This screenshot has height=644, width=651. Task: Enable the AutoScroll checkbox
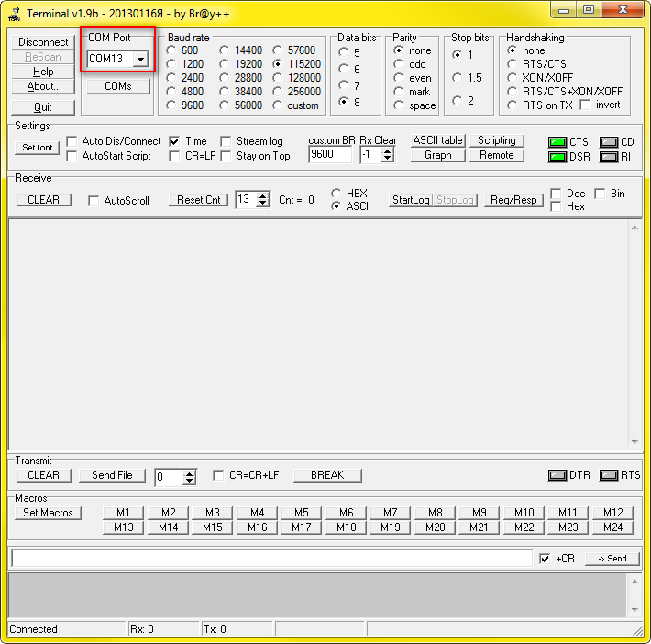(x=94, y=201)
